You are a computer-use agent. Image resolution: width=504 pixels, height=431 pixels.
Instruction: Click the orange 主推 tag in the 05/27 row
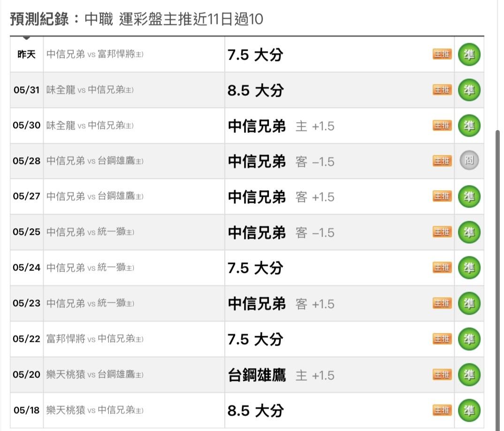[442, 196]
